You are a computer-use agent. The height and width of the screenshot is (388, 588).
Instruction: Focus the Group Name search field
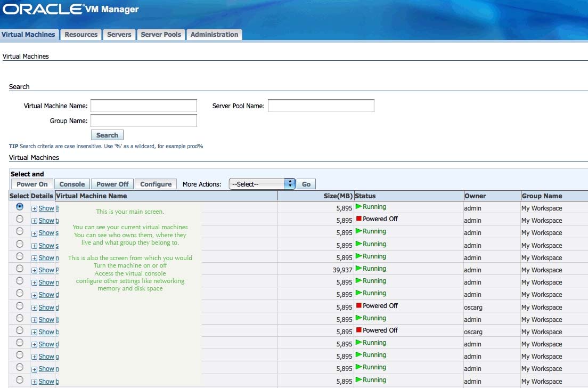pos(144,120)
